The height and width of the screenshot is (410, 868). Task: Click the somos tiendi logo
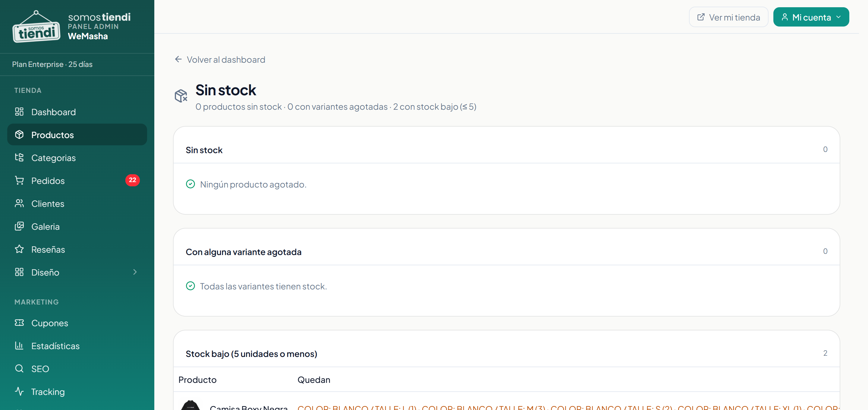click(x=36, y=26)
